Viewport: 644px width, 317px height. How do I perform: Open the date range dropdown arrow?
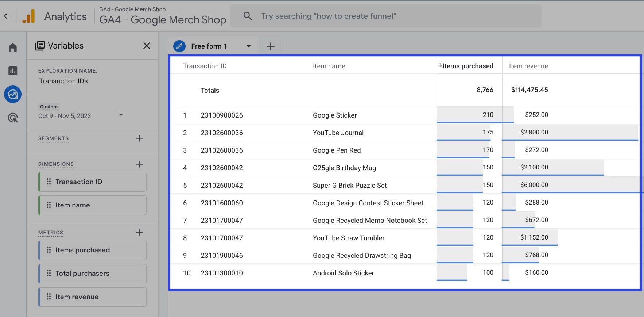coord(121,115)
